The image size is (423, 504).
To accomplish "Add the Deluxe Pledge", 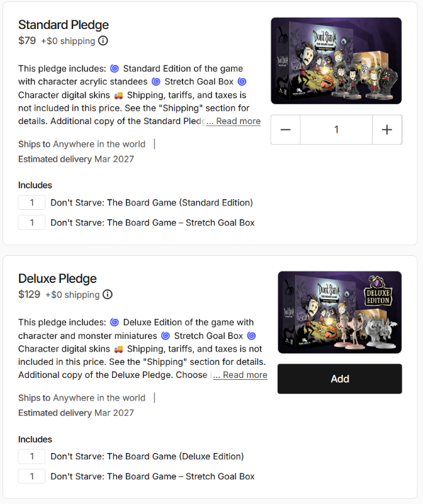I will pos(340,379).
